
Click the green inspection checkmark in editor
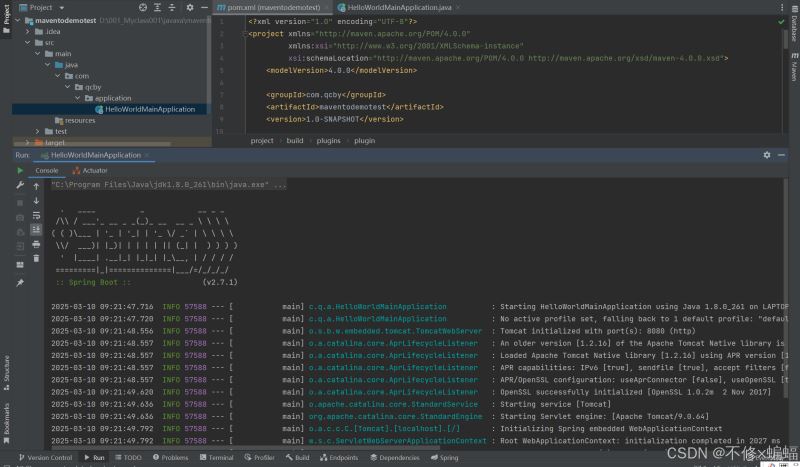(781, 22)
